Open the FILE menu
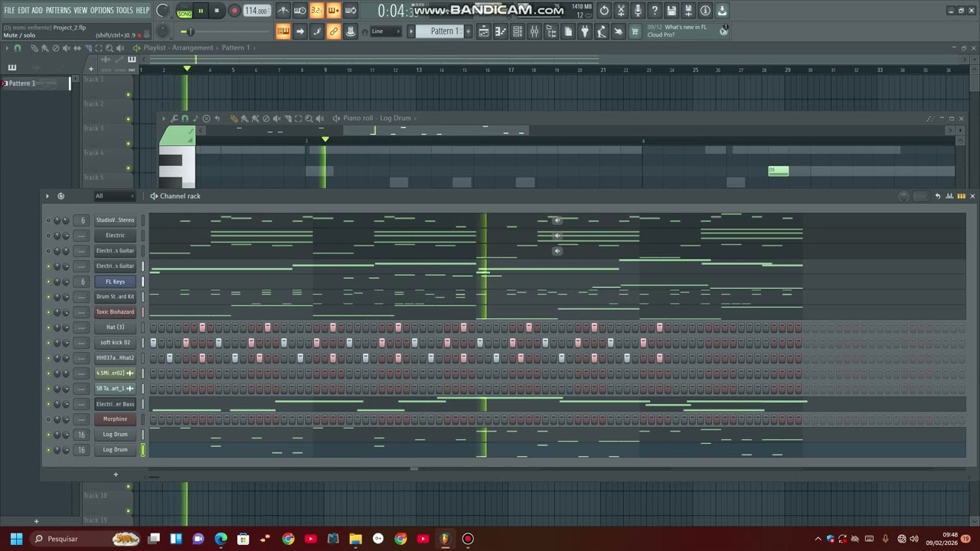The height and width of the screenshot is (551, 980). click(x=9, y=11)
